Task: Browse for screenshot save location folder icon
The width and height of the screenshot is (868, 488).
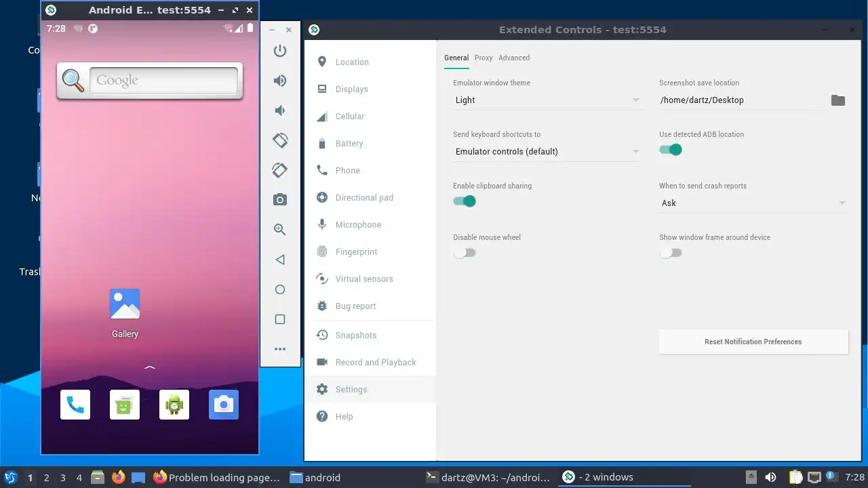Action: point(838,100)
